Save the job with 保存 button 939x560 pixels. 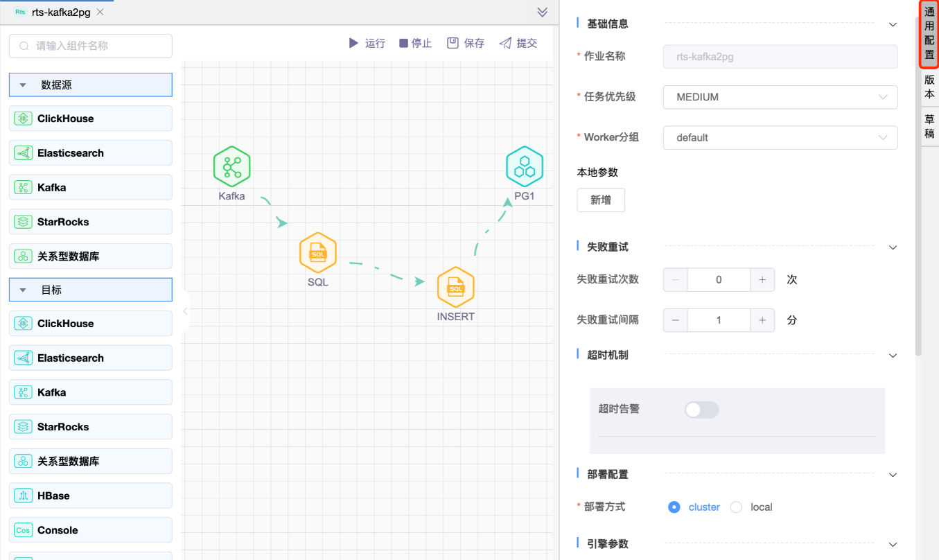465,43
